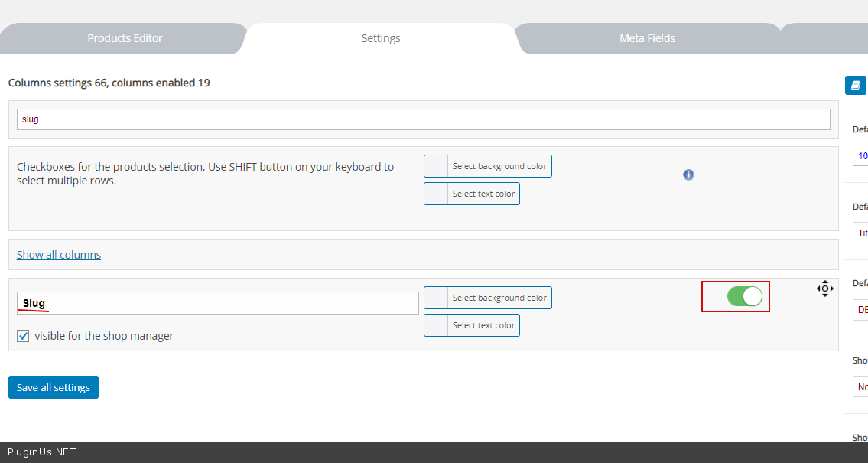Open the dropdown showing value 10
This screenshot has width=868, height=463.
(860, 155)
